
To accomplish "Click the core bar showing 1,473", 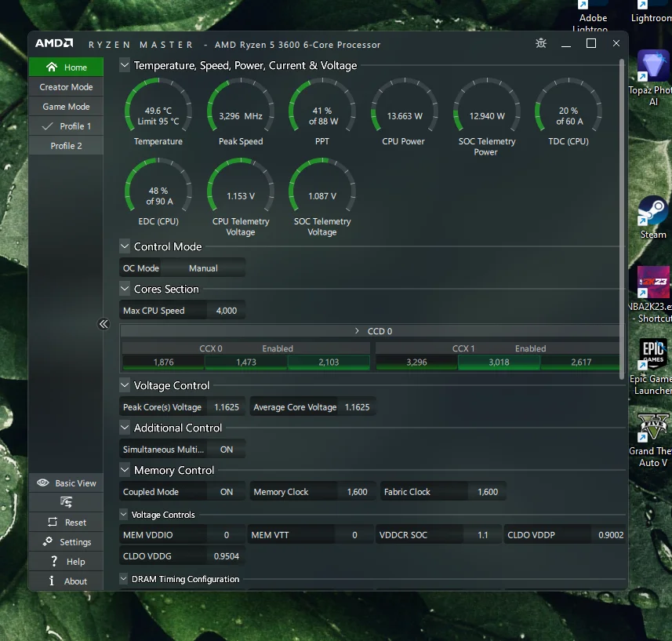I will pyautogui.click(x=246, y=362).
